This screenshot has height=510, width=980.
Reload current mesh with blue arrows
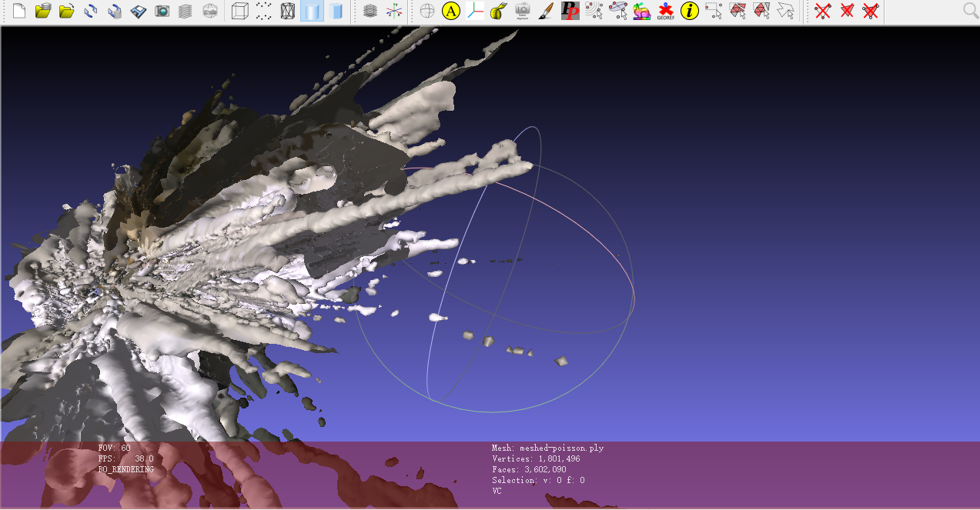pyautogui.click(x=91, y=11)
